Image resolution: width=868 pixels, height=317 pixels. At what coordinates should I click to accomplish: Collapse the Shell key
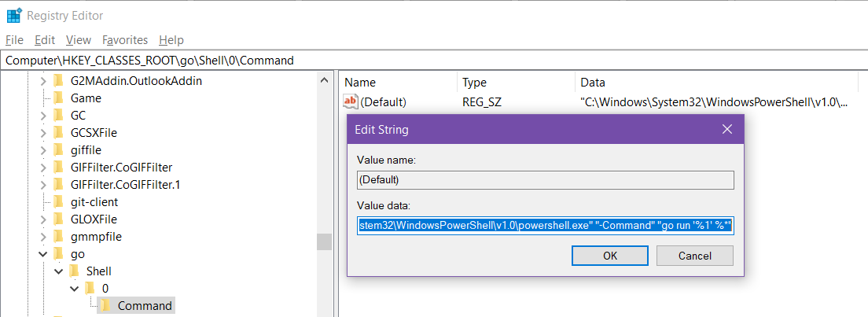pyautogui.click(x=59, y=271)
